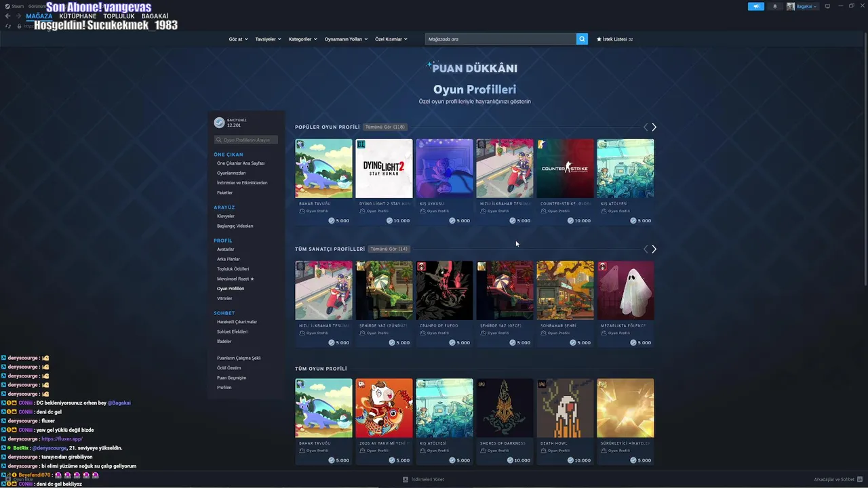Select Avatarlar in sidebar
This screenshot has width=868, height=488.
(x=226, y=249)
